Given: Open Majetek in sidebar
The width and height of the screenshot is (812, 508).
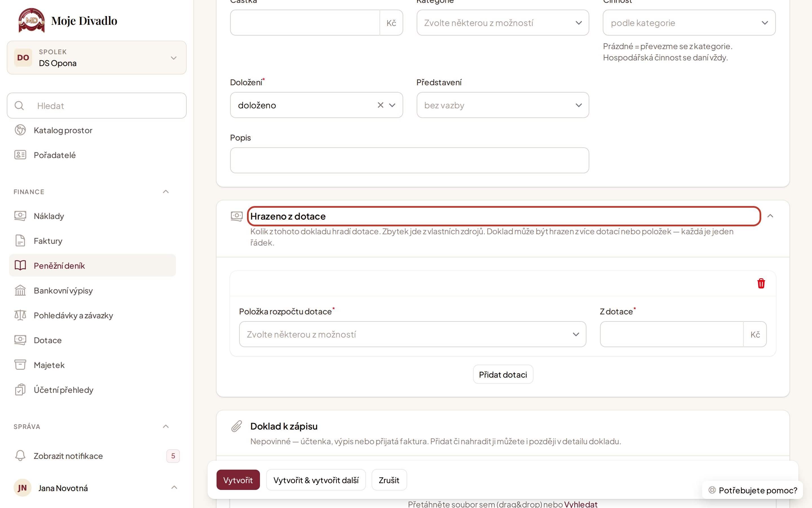Looking at the screenshot, I should [x=92, y=365].
